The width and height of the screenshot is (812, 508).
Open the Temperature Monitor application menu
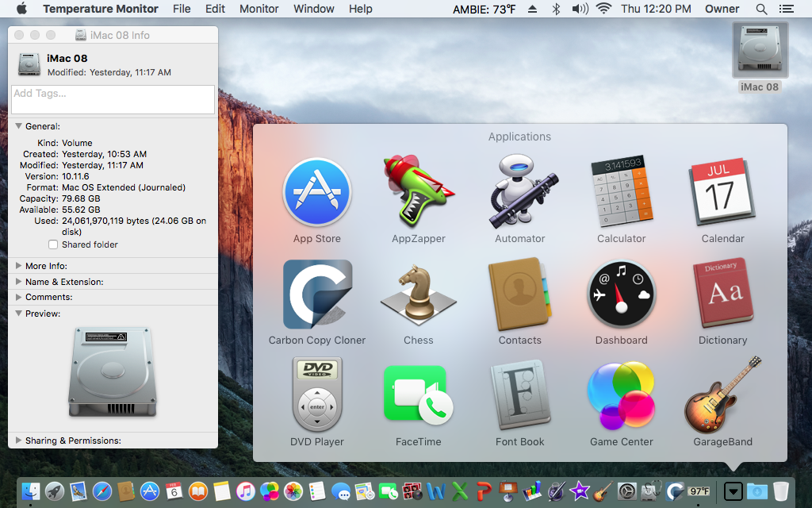click(x=101, y=9)
